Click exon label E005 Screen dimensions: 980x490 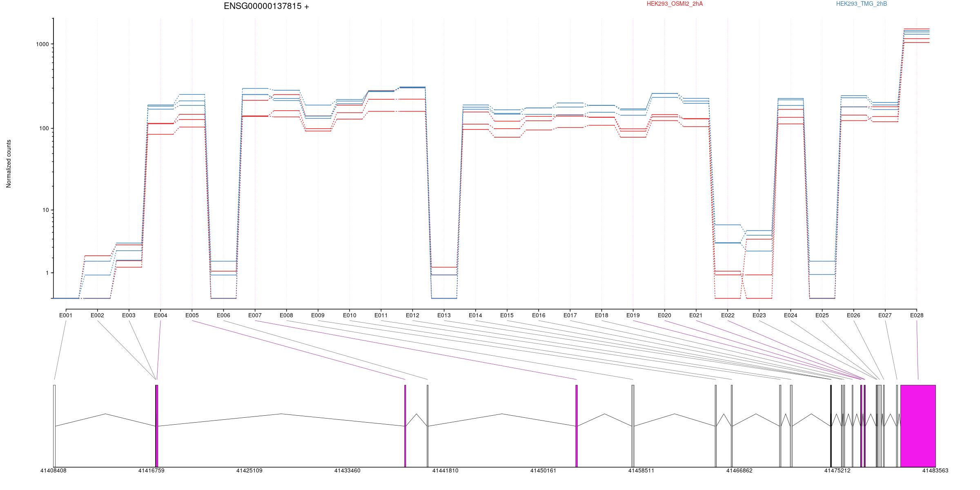(x=192, y=315)
